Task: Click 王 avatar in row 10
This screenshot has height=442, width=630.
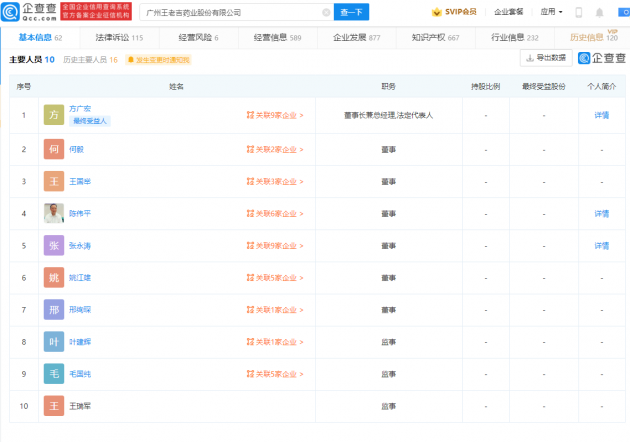Action: (x=54, y=406)
